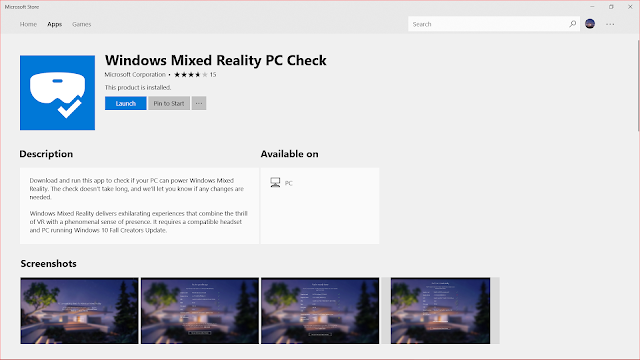
Task: Open the user account avatar
Action: pos(590,24)
